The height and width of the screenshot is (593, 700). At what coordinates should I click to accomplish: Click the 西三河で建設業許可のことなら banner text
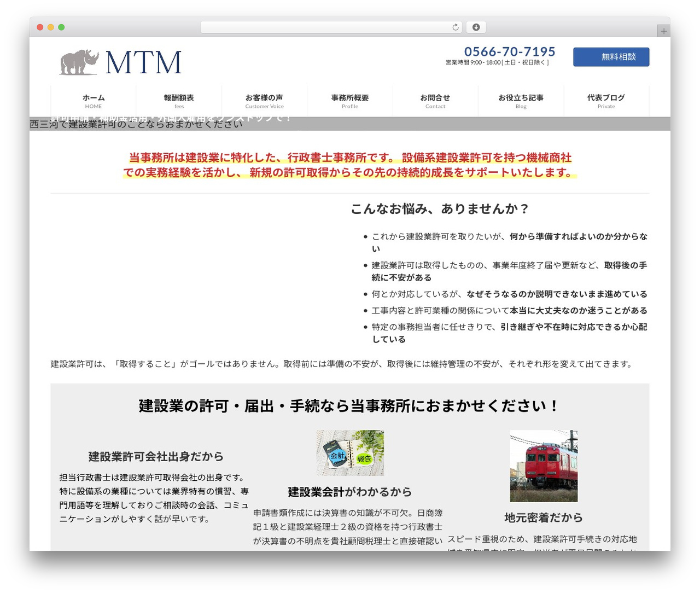136,124
